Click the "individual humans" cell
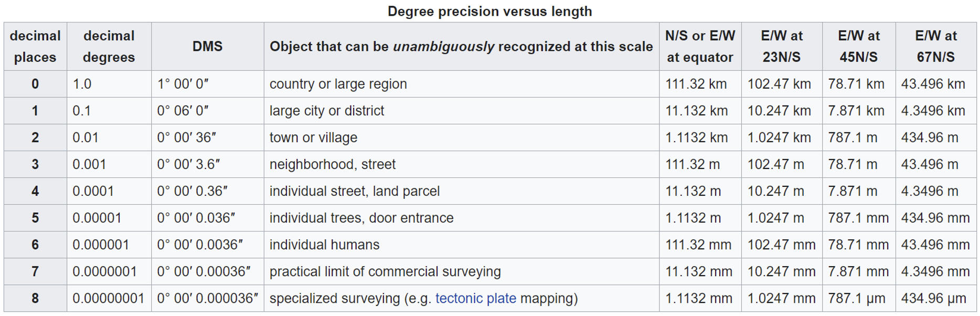 [x=324, y=245]
